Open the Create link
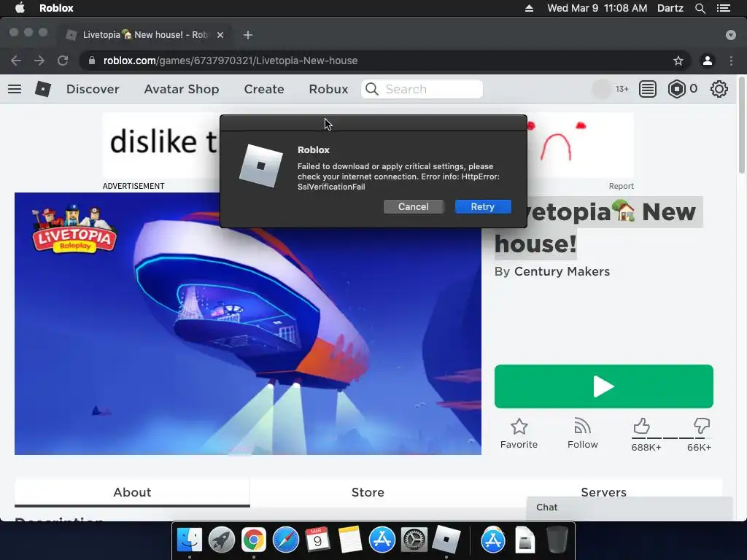This screenshot has width=747, height=560. pos(264,89)
